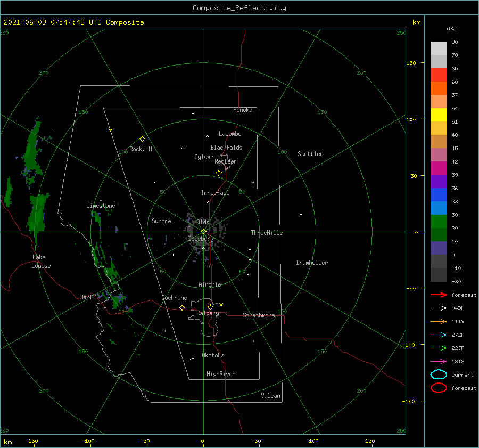
Task: Click the yellow diamond marker above Calgary label
Action: (x=210, y=307)
